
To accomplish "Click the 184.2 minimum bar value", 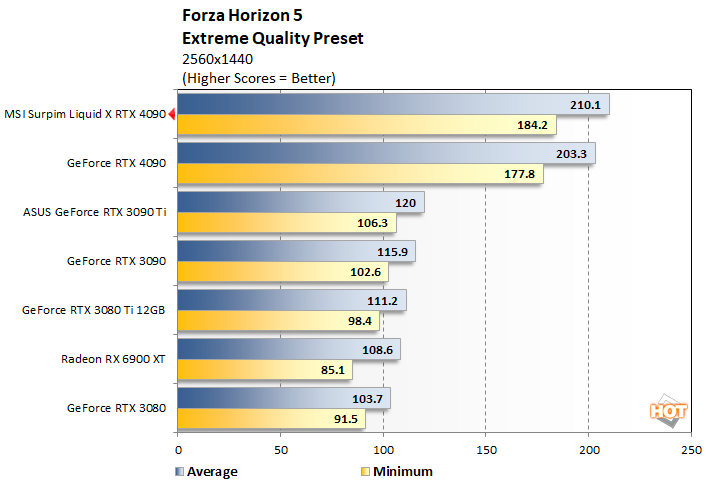I will click(x=532, y=125).
